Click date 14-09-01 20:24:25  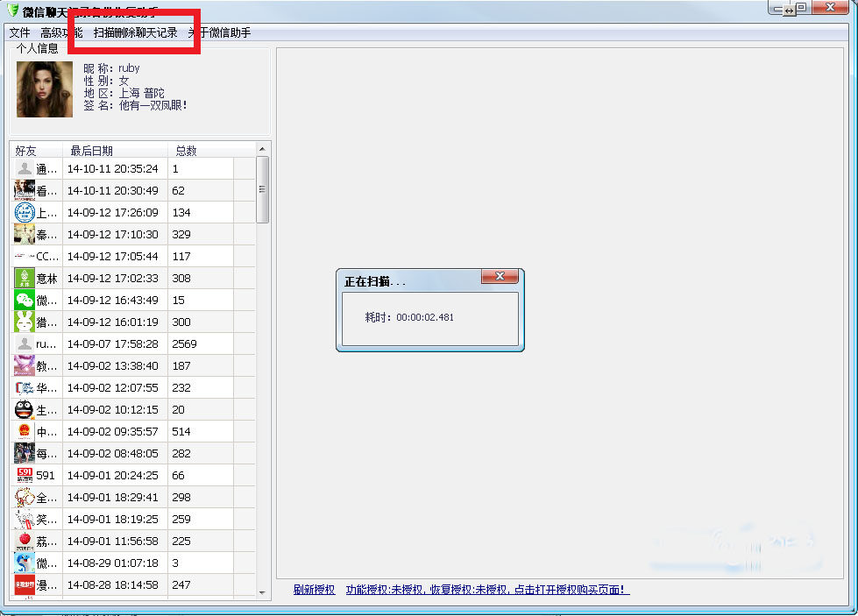click(x=113, y=475)
